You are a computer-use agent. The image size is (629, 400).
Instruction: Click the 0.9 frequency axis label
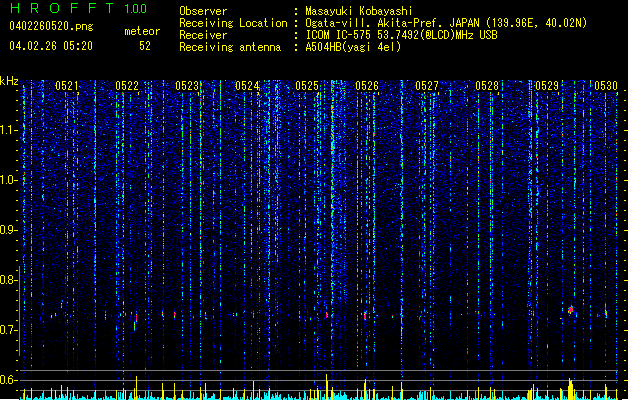[x=9, y=230]
